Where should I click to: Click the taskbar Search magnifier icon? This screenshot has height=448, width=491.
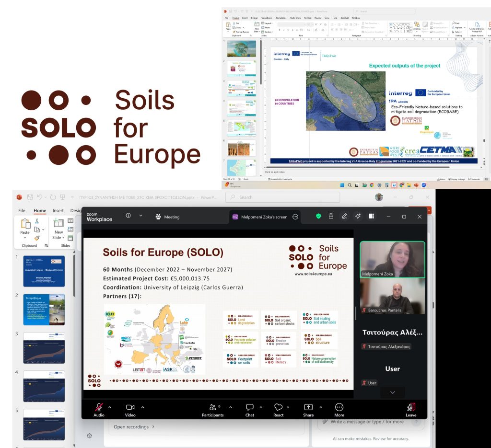coord(350,185)
